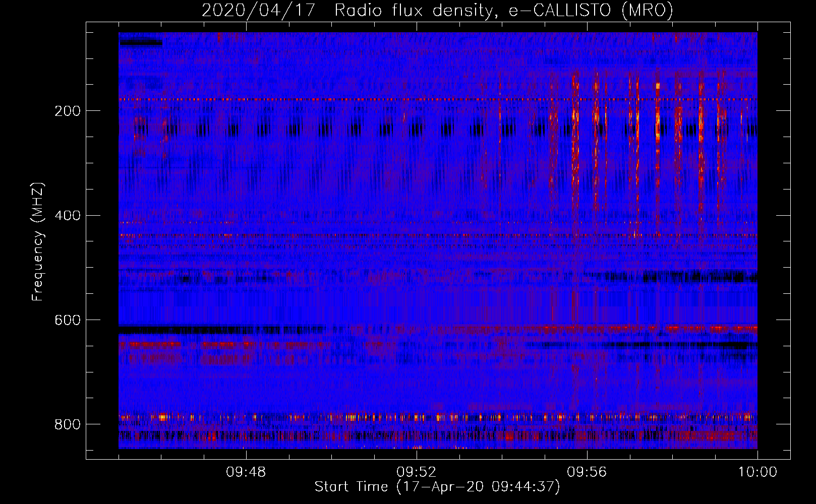Click the 09:52 time tick label
The image size is (816, 504).
click(417, 472)
